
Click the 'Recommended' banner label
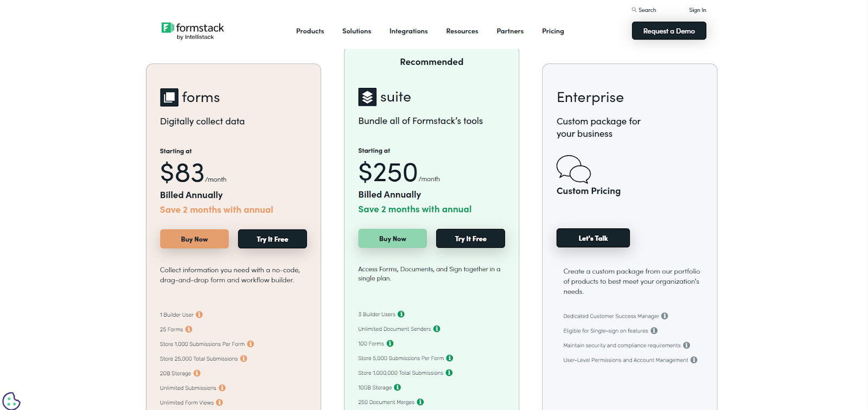pos(432,62)
